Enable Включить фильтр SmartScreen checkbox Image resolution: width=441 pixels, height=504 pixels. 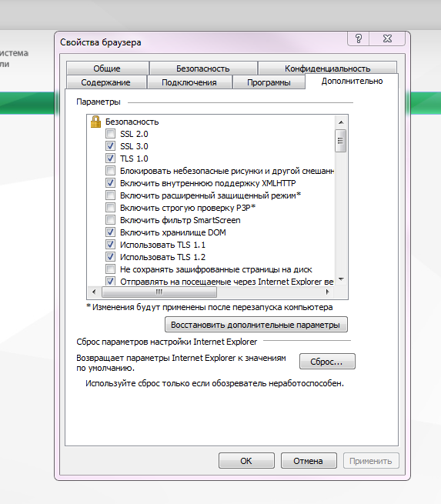point(110,220)
